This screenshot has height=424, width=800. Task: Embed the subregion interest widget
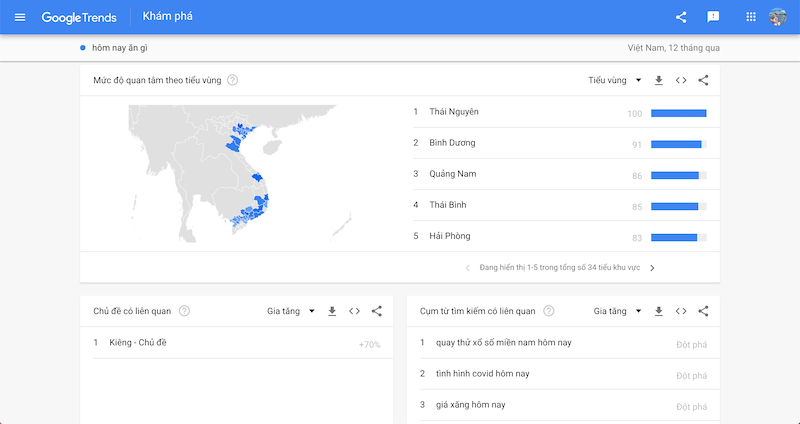681,80
